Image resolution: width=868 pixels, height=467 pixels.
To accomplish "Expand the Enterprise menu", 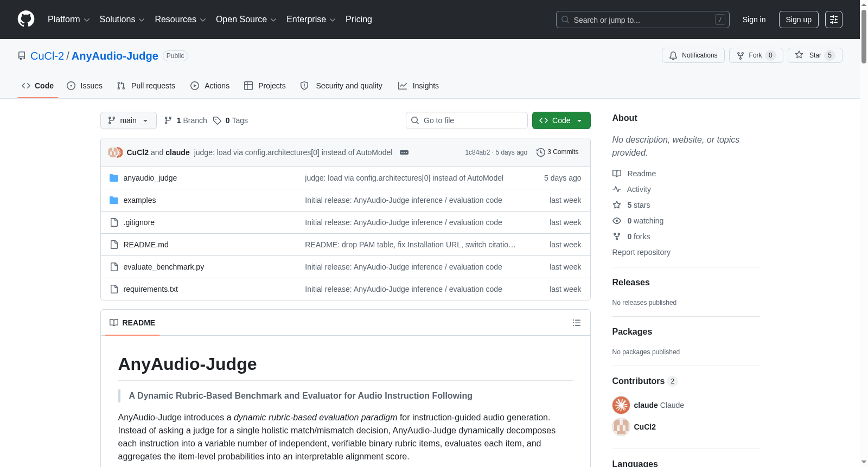I will click(311, 20).
